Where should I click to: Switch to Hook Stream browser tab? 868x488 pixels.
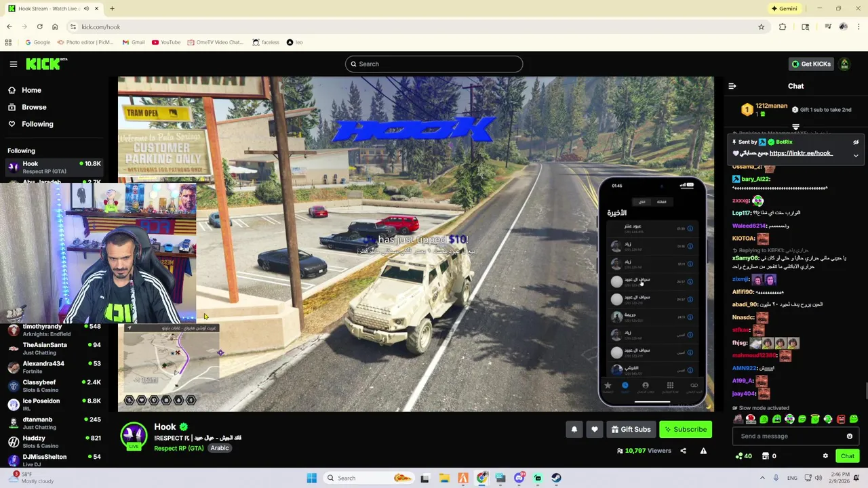coord(53,9)
